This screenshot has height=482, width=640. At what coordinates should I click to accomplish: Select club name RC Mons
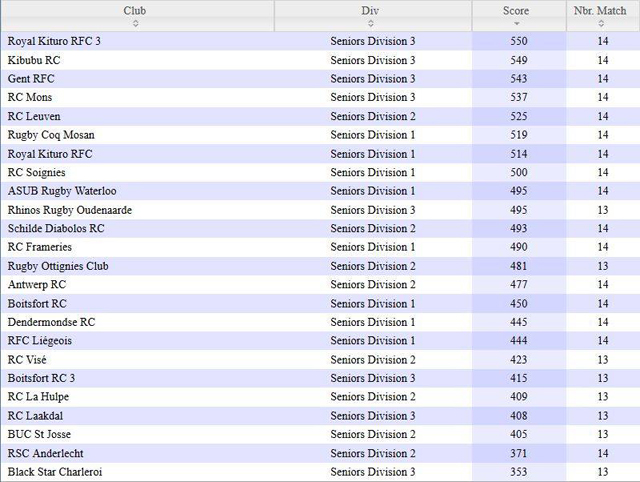(x=30, y=97)
